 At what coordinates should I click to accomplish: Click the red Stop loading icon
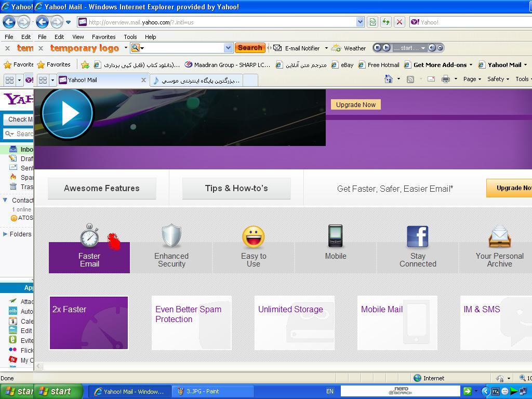click(x=400, y=22)
